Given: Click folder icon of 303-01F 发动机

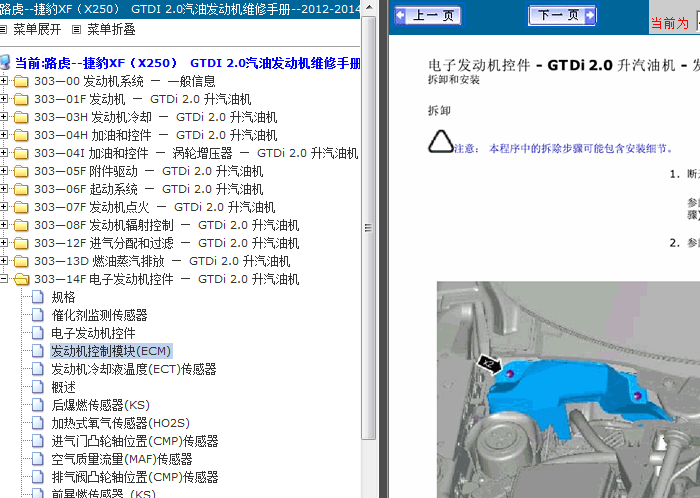Looking at the screenshot, I should (21, 99).
